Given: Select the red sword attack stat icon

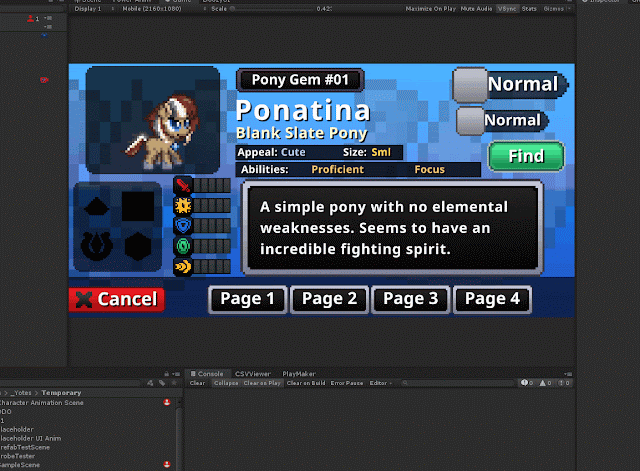Looking at the screenshot, I should point(183,185).
